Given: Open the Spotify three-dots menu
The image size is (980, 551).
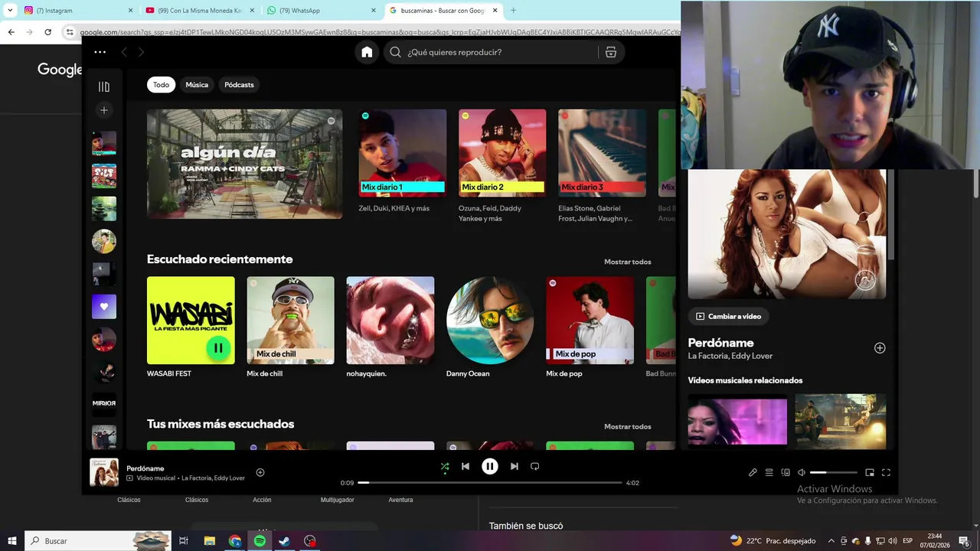Looking at the screenshot, I should tap(100, 52).
